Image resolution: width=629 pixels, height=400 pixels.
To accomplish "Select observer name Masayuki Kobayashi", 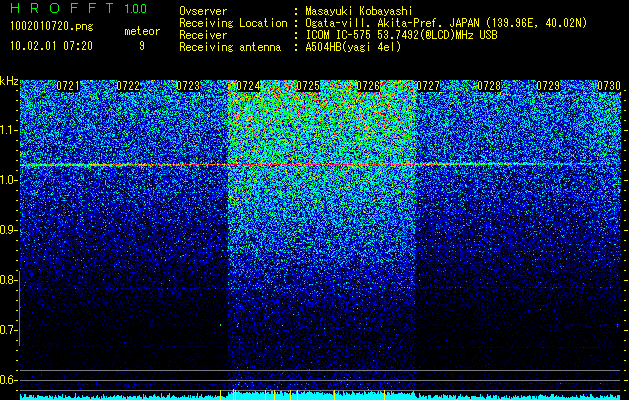I will [359, 11].
